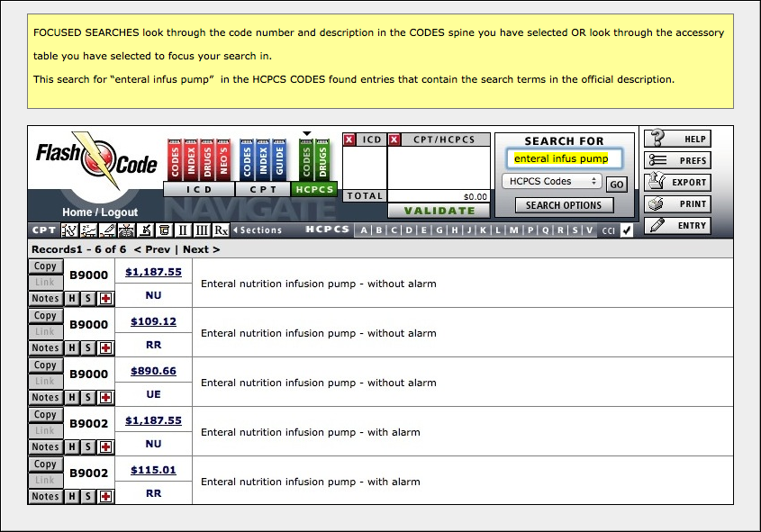Click the CPT microscope pathology section icon
Image resolution: width=761 pixels, height=532 pixels.
click(x=146, y=230)
